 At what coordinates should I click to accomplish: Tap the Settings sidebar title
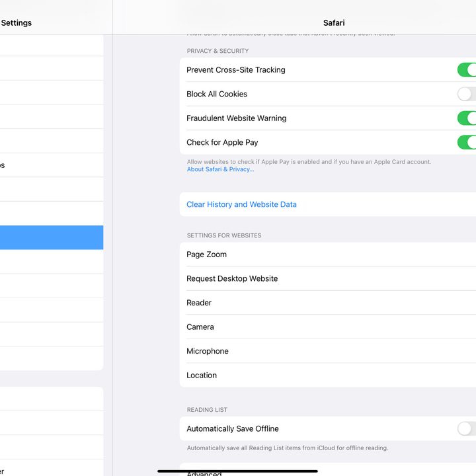coord(17,22)
